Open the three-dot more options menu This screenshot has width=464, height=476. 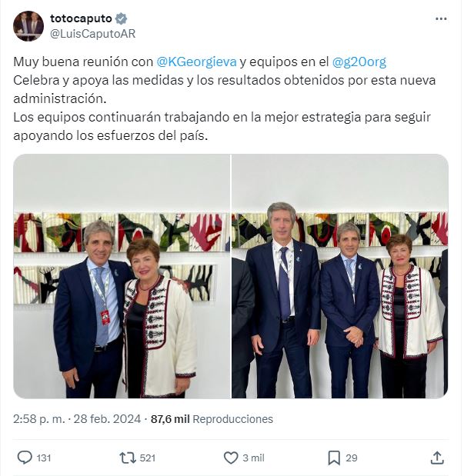[x=441, y=18]
